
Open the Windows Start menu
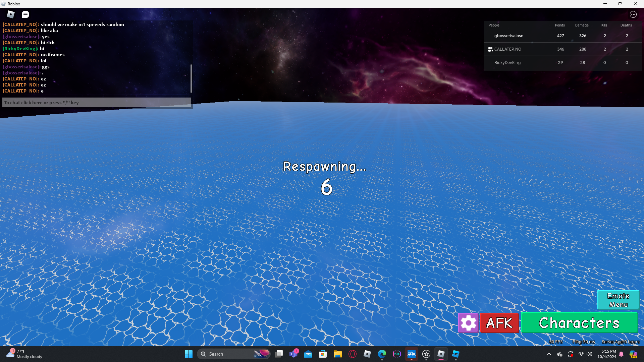coord(189,354)
